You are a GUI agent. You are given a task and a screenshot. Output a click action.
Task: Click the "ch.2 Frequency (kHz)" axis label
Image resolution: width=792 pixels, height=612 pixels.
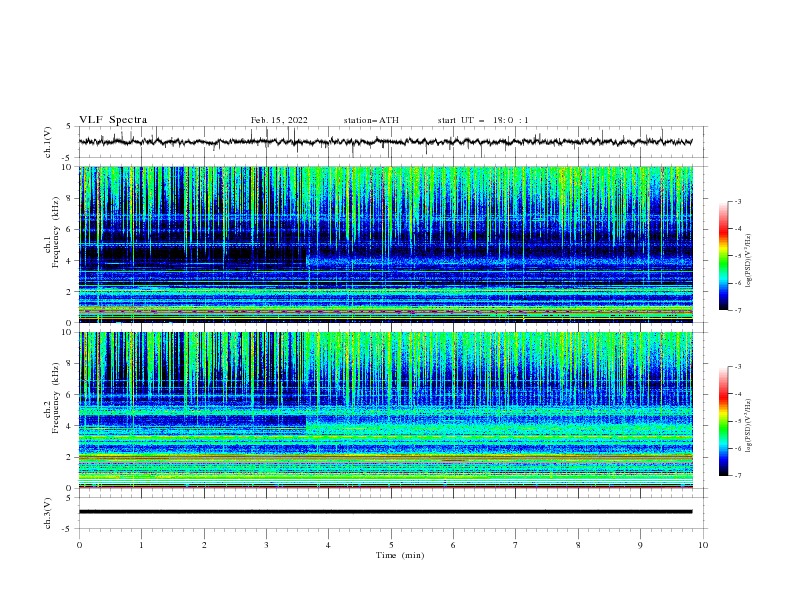[52, 398]
